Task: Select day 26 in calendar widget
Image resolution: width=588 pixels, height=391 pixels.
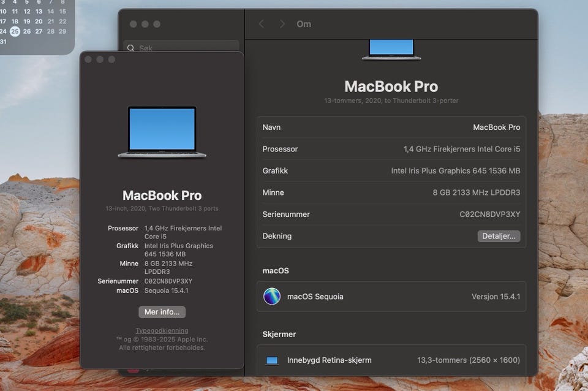Action: (27, 31)
